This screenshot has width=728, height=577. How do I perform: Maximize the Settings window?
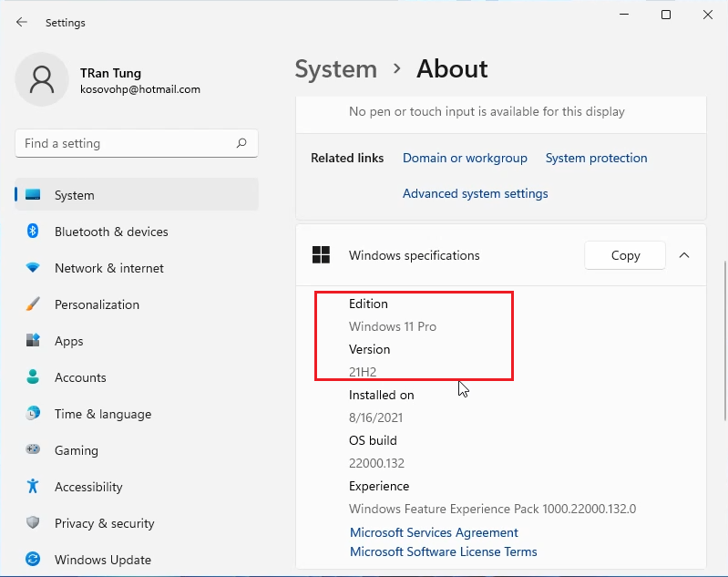(x=666, y=15)
